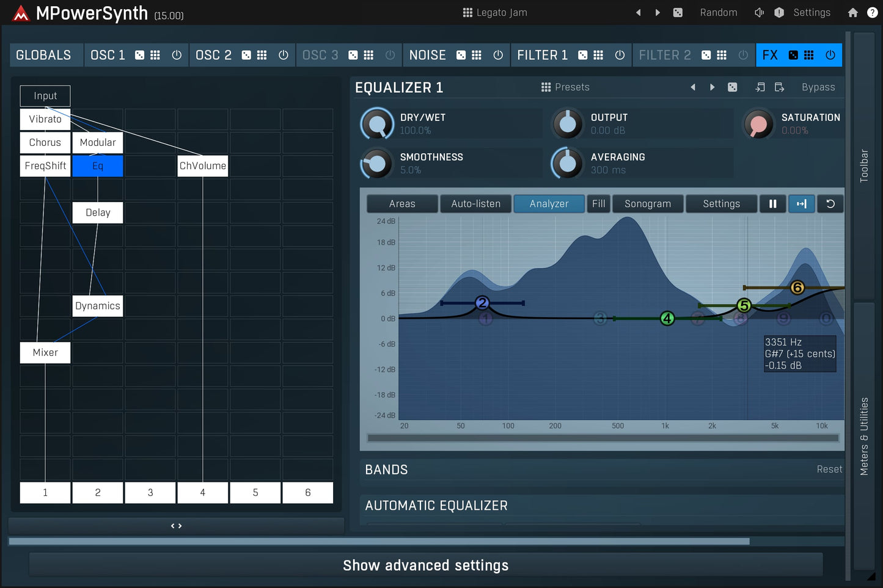Select the Eq module in the routing grid
The width and height of the screenshot is (883, 588).
pos(97,165)
